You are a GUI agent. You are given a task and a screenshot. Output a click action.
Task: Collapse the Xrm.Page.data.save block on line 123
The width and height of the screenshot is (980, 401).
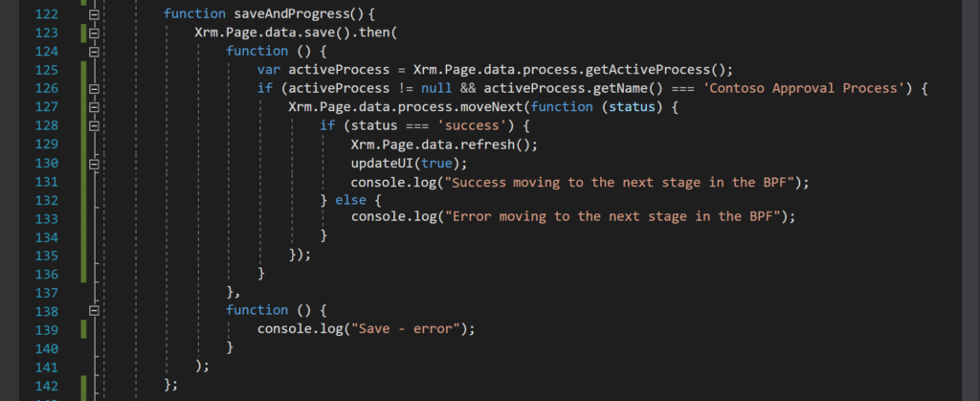coord(94,33)
